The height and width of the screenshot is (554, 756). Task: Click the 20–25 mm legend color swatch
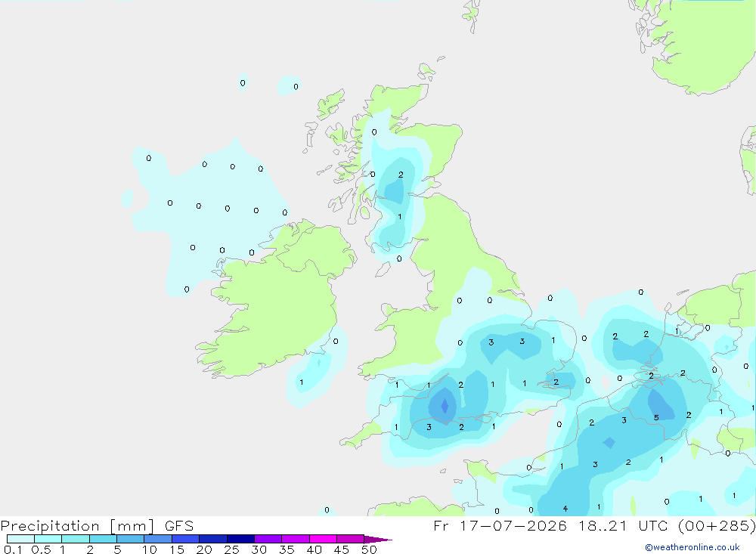(212, 539)
